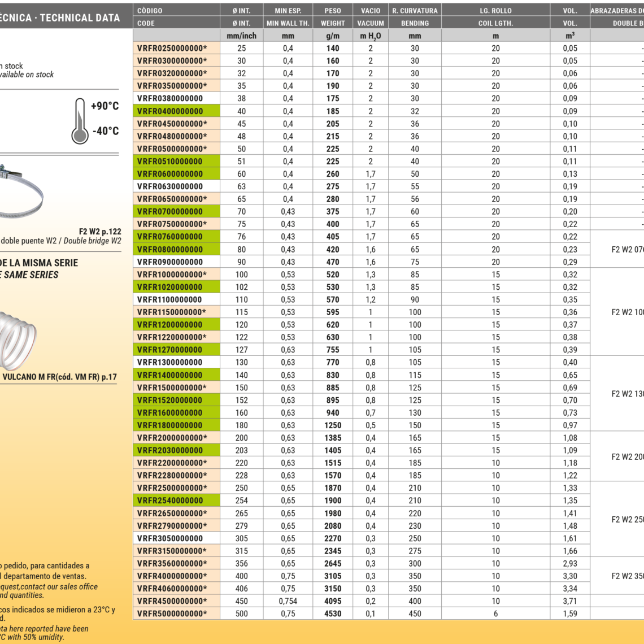Image resolution: width=644 pixels, height=644 pixels.
Task: Click the -40°C minimum temperature label
Action: pos(105,131)
